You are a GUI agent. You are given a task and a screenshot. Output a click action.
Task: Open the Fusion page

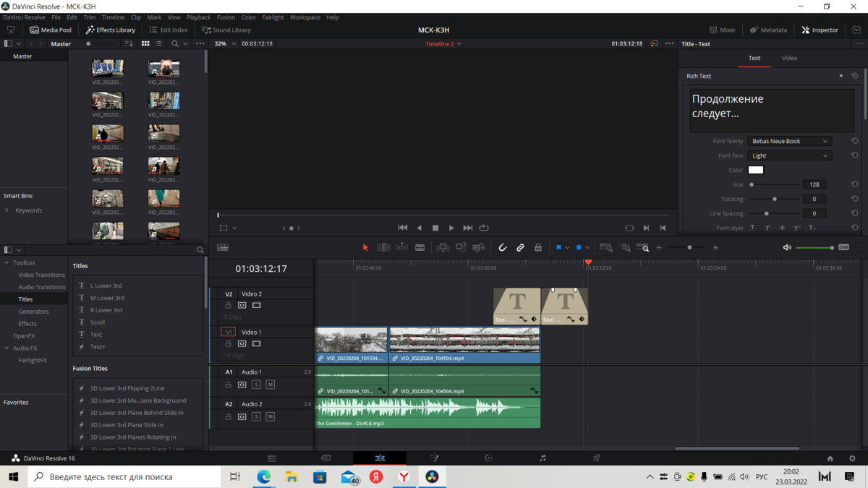434,458
